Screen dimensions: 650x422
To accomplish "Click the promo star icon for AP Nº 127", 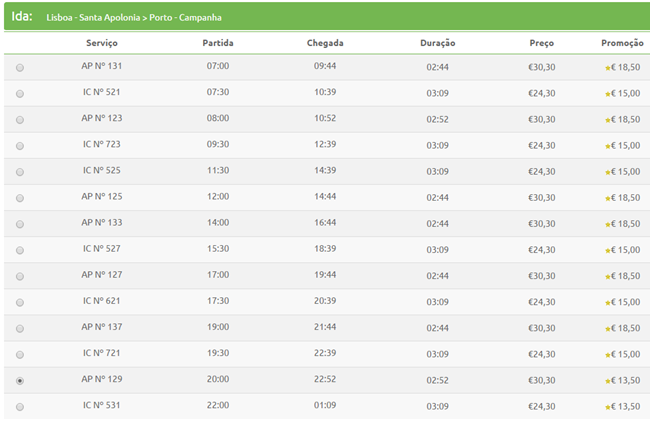I will click(x=608, y=277).
